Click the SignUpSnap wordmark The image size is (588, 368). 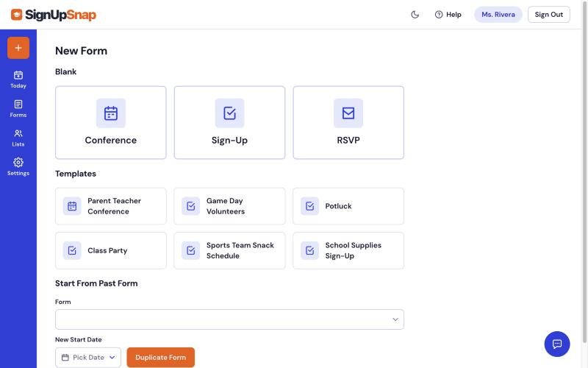[60, 15]
